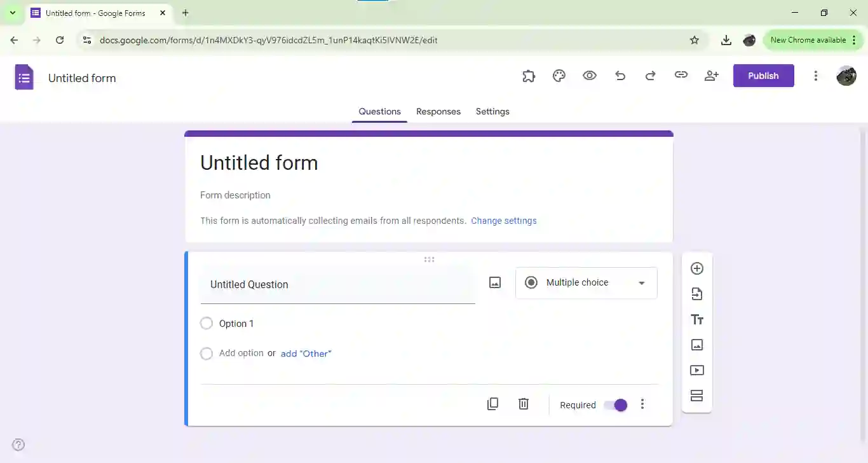The height and width of the screenshot is (463, 868).
Task: Add a new question with the plus icon
Action: (x=697, y=268)
